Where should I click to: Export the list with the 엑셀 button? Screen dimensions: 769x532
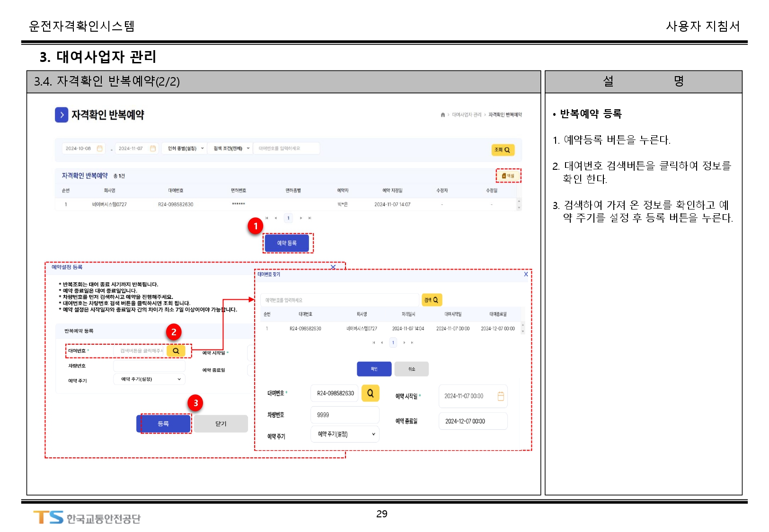pyautogui.click(x=508, y=176)
